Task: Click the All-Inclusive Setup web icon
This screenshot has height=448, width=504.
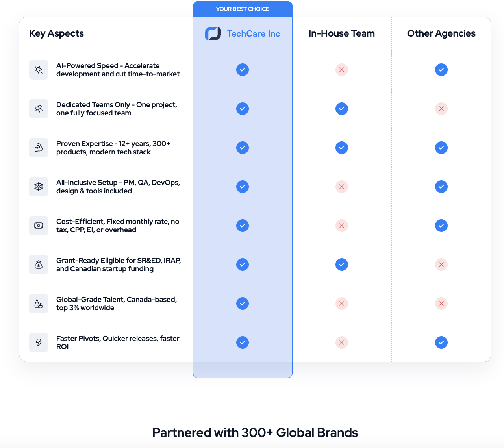Action: coord(39,187)
